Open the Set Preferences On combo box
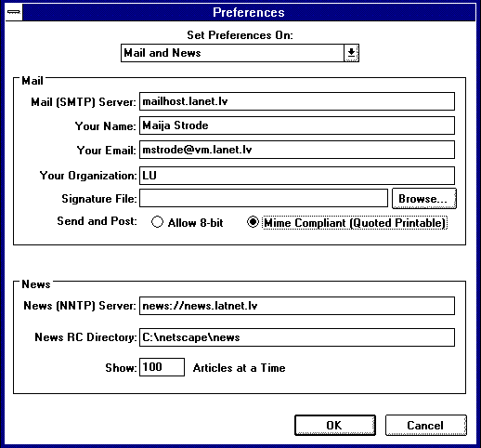The image size is (481, 448). [240, 53]
